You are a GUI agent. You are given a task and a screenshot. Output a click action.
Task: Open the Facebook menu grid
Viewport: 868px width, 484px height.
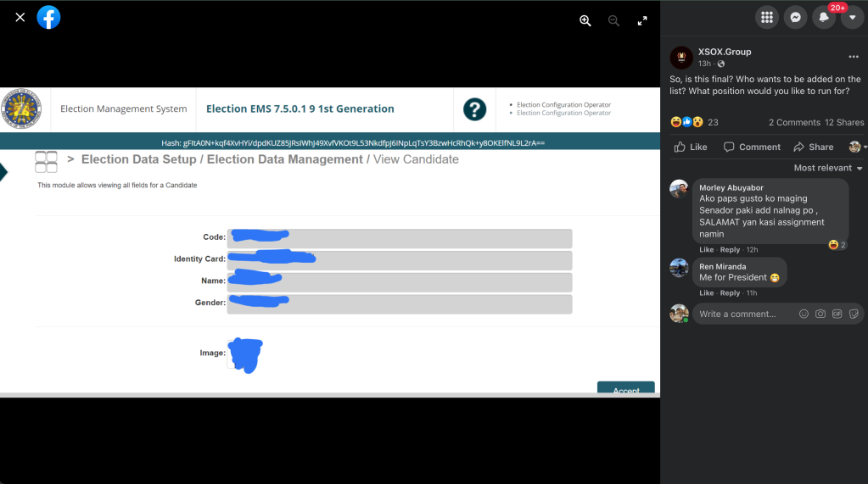pyautogui.click(x=767, y=17)
